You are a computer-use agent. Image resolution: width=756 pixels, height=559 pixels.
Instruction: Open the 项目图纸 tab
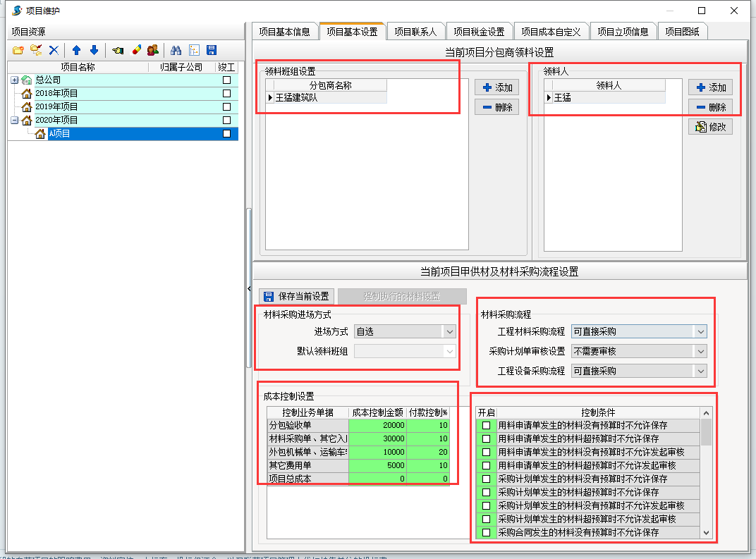pos(682,32)
